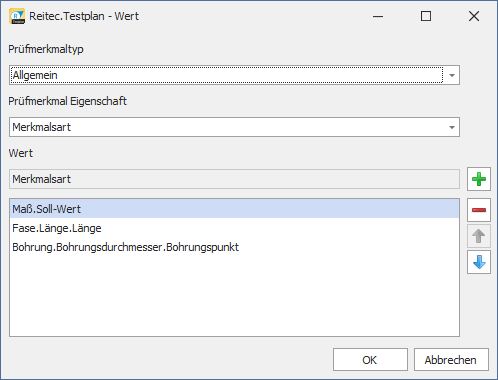498x380 pixels.
Task: Minimize the Reitec.Testplan dialog window
Action: 378,16
